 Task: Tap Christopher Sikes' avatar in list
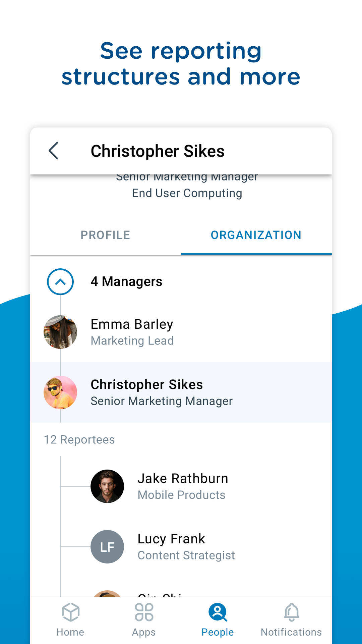pos(60,392)
